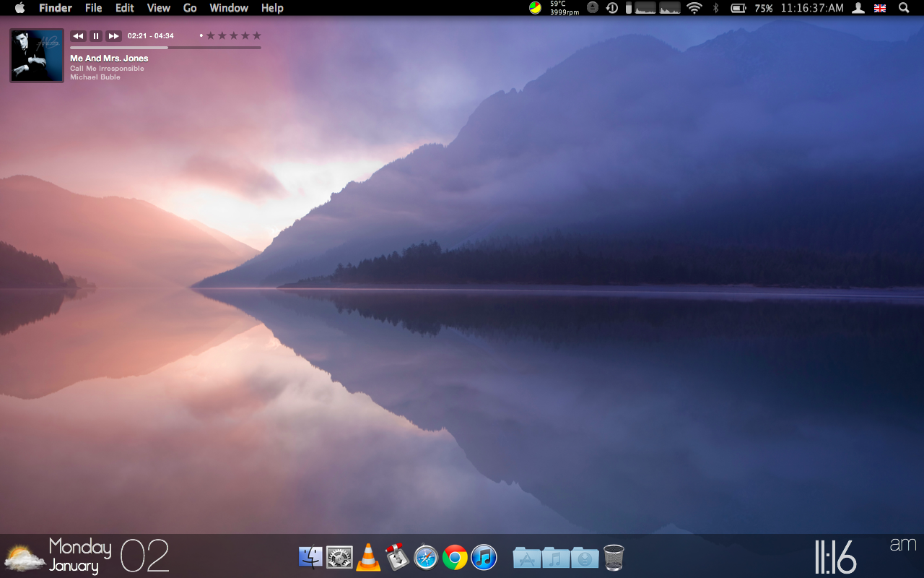Open iTunes from the dock
Image resolution: width=924 pixels, height=578 pixels.
pyautogui.click(x=484, y=557)
